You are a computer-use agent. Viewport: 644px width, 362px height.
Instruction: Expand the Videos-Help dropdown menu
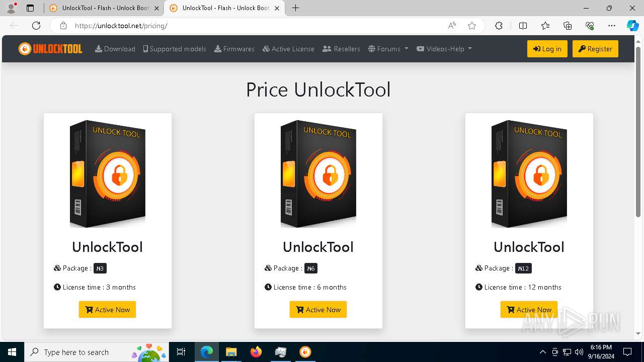444,49
